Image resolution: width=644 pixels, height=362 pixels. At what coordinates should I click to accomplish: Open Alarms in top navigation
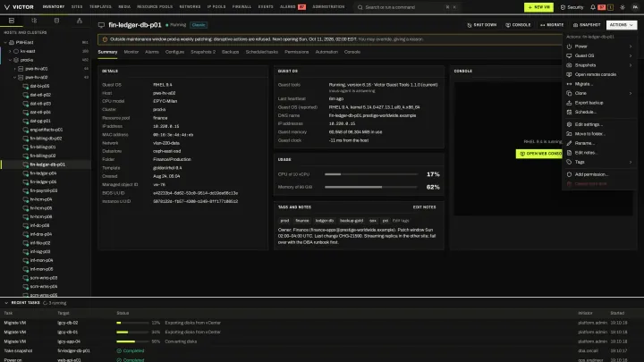292,7
